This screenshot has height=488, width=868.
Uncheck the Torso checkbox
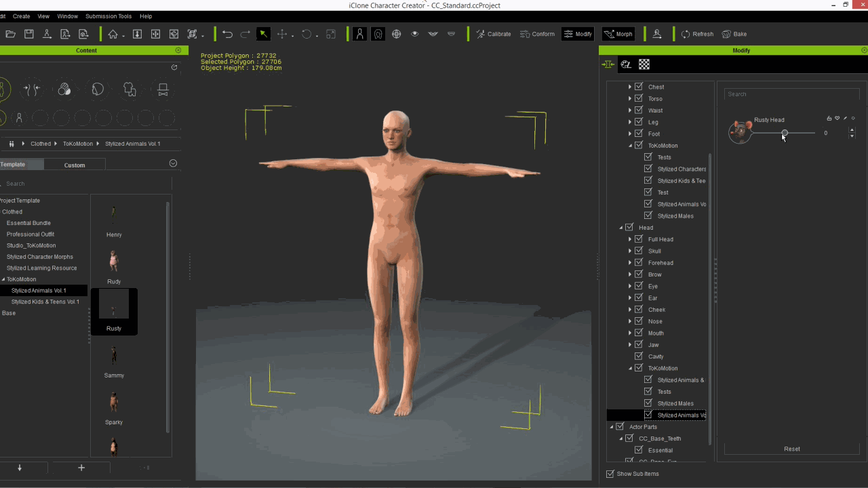[x=639, y=98]
